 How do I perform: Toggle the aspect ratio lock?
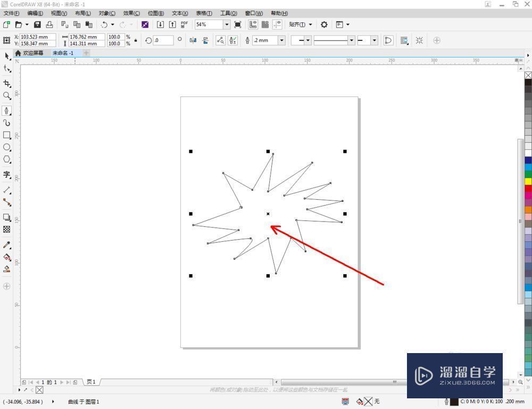coord(135,40)
